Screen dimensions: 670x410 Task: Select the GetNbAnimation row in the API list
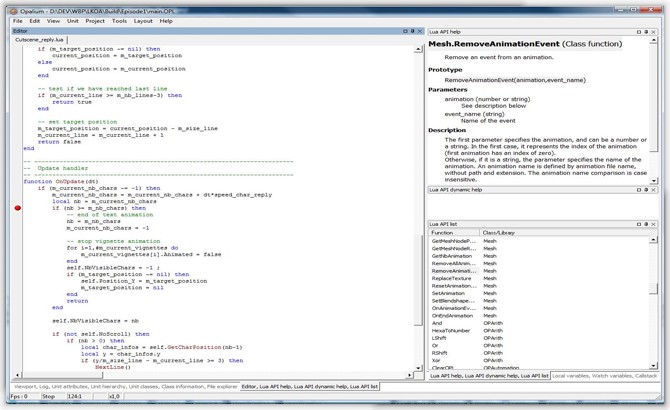tap(452, 256)
